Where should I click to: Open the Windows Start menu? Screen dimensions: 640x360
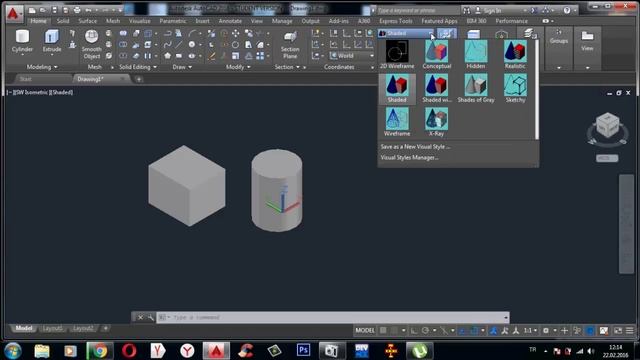click(x=13, y=351)
